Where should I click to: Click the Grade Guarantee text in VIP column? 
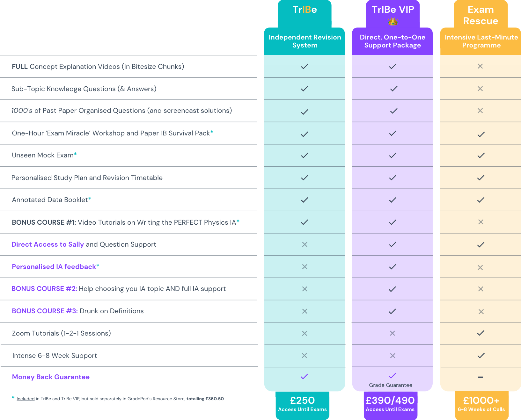click(391, 385)
